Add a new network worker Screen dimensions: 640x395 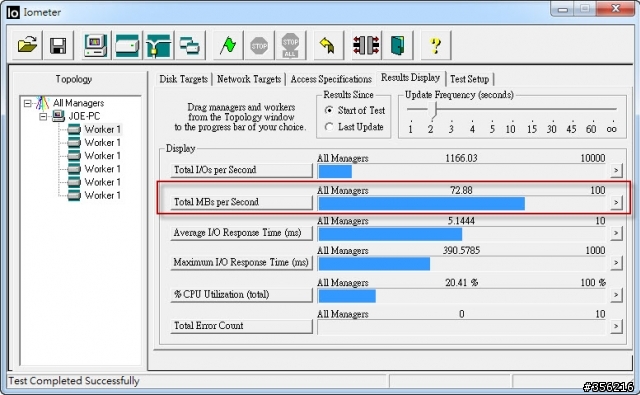coord(158,45)
